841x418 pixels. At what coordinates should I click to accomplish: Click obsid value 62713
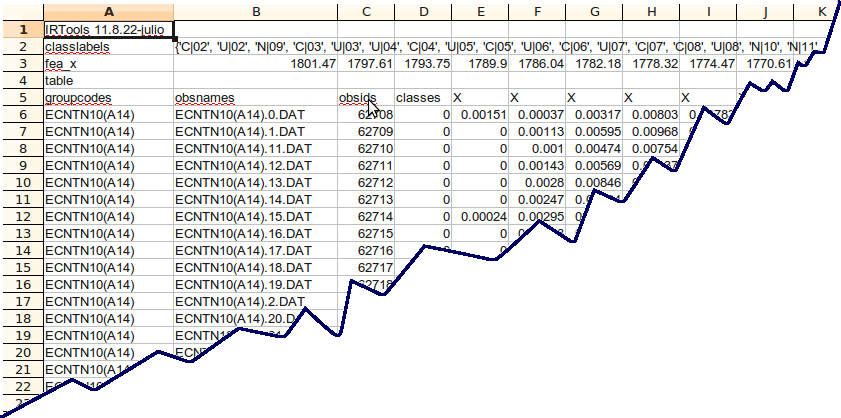point(366,200)
